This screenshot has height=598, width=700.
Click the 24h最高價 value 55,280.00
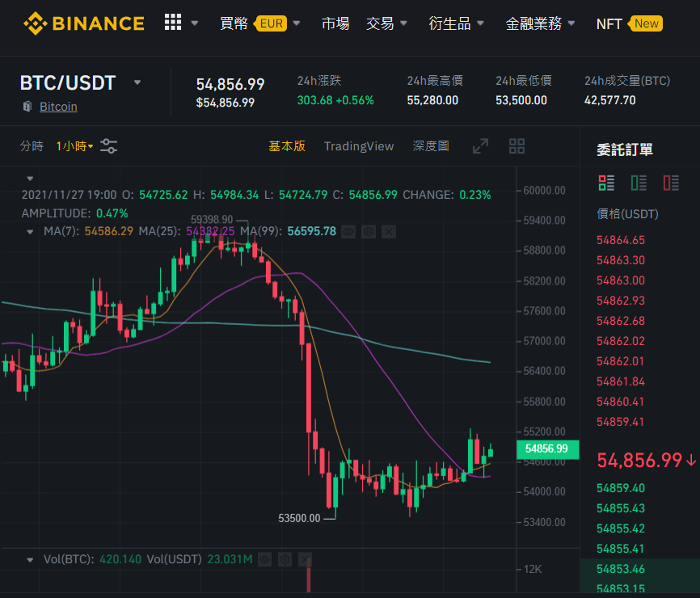(432, 100)
